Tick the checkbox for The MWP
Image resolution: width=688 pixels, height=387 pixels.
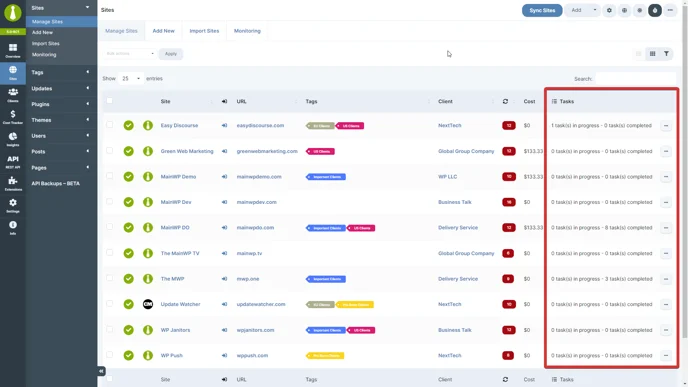pos(109,278)
